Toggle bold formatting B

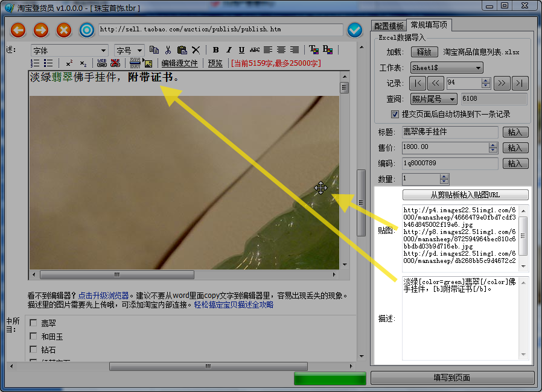215,50
